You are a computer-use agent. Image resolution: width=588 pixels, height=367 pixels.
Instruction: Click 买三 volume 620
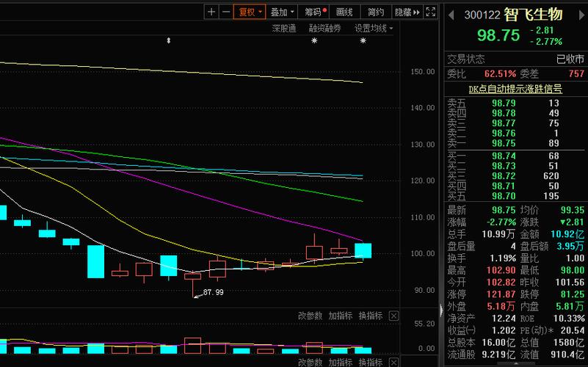pyautogui.click(x=551, y=176)
